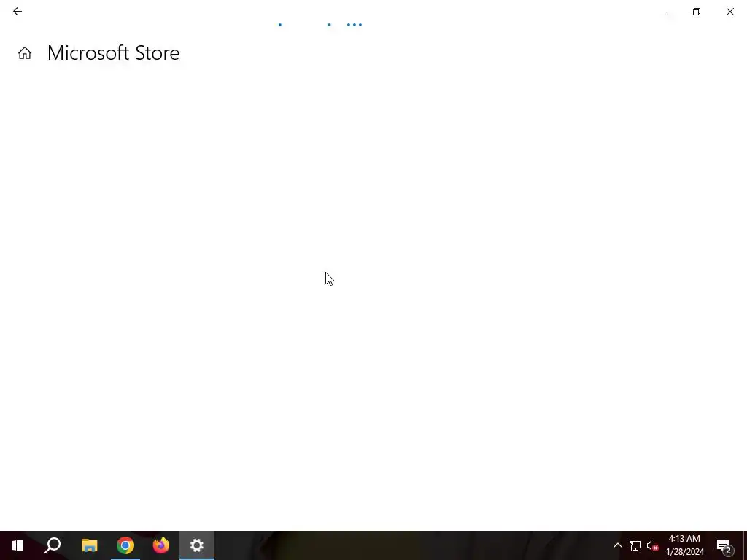Open taskbar Search

point(53,545)
